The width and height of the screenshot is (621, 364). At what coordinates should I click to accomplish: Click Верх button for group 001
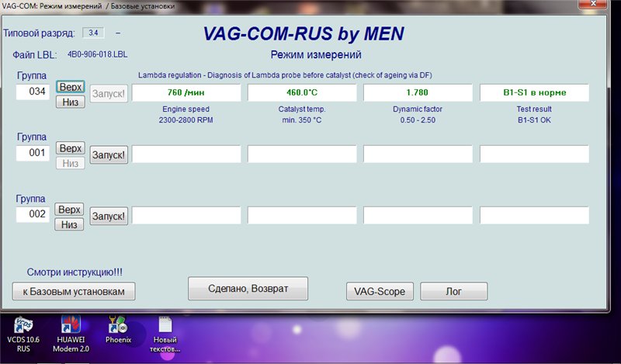click(x=71, y=148)
